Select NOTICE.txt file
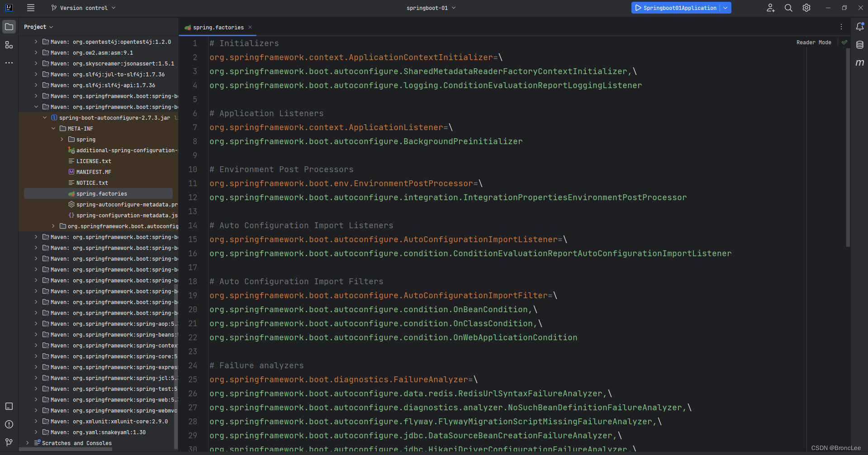Viewport: 868px width, 455px height. point(92,183)
